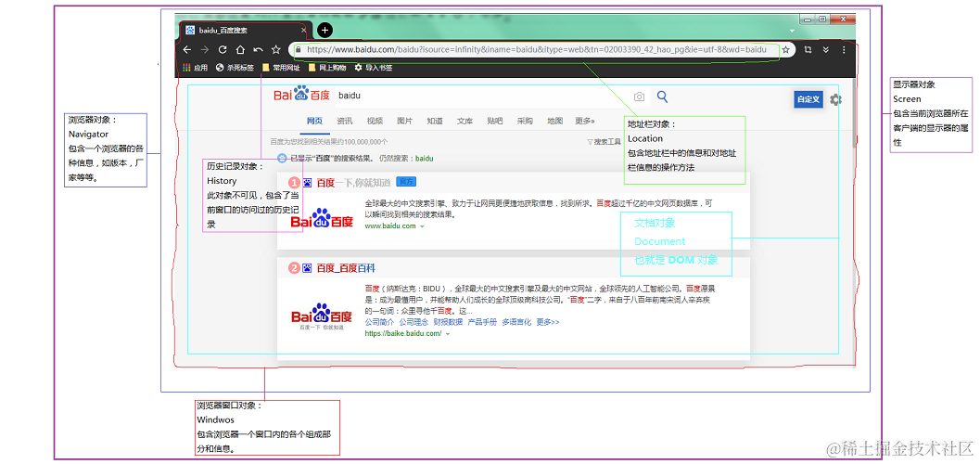Click the browser forward arrow

point(204,49)
